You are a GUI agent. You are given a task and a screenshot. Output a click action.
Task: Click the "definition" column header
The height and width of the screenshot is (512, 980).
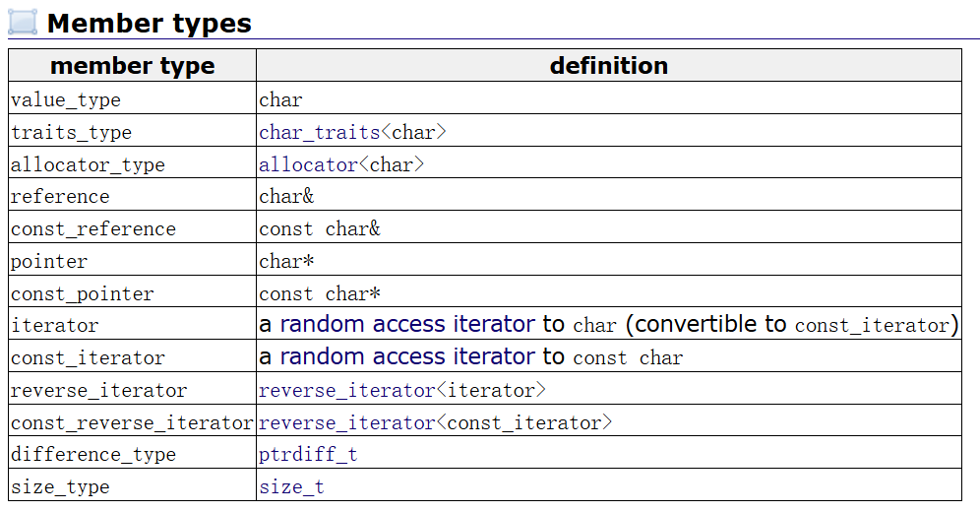pos(608,66)
